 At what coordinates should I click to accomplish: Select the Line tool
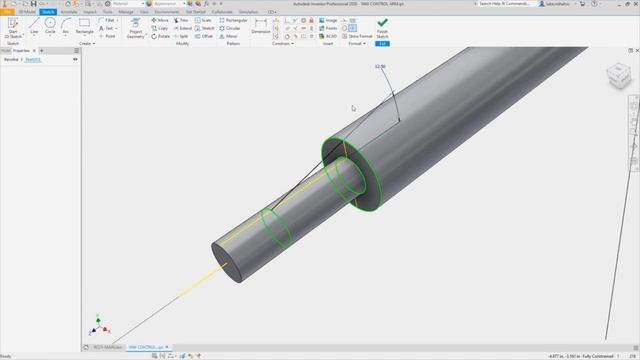34,27
